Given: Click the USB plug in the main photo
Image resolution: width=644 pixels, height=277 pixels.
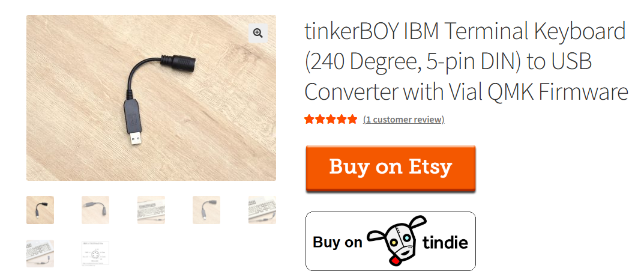Looking at the screenshot, I should coord(136,138).
